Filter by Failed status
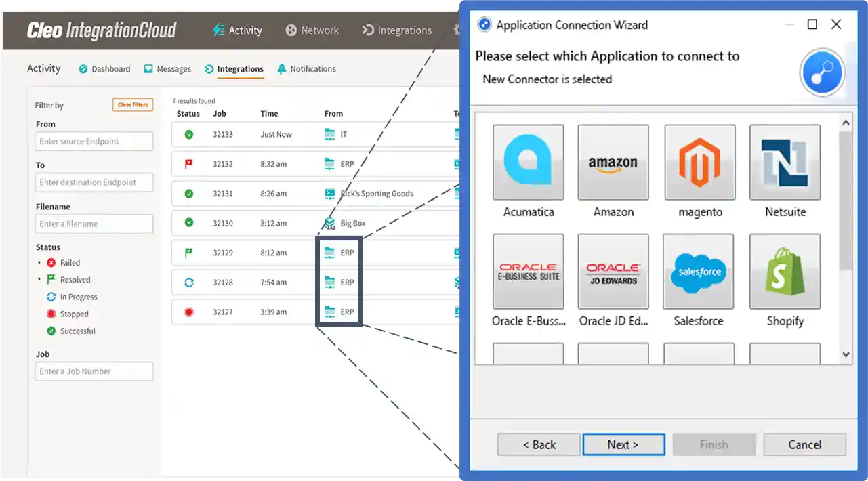The width and height of the screenshot is (868, 481). [70, 263]
